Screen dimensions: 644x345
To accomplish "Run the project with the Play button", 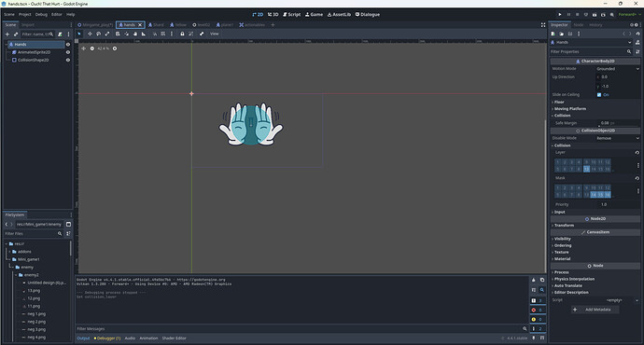I will click(x=560, y=14).
